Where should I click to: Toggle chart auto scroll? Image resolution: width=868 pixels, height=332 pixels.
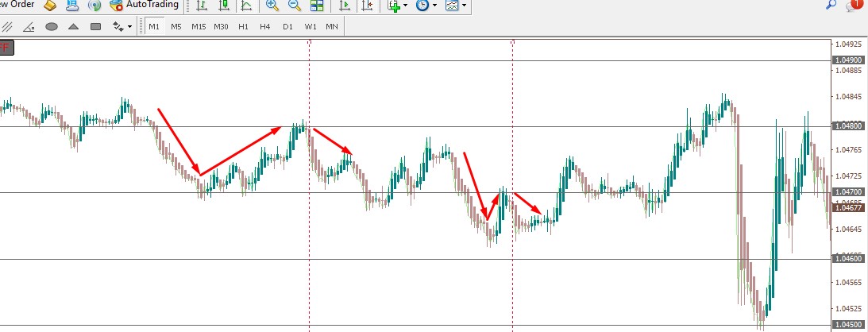point(345,6)
